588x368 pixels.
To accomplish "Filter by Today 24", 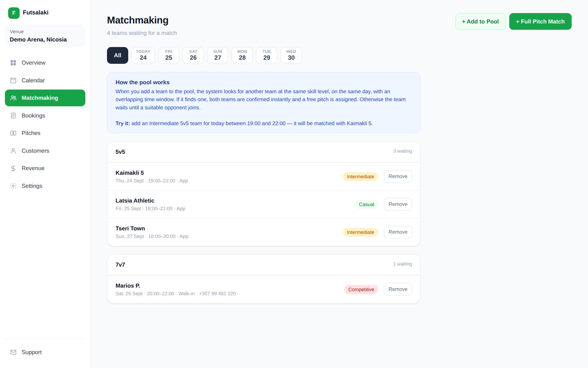I will click(143, 55).
